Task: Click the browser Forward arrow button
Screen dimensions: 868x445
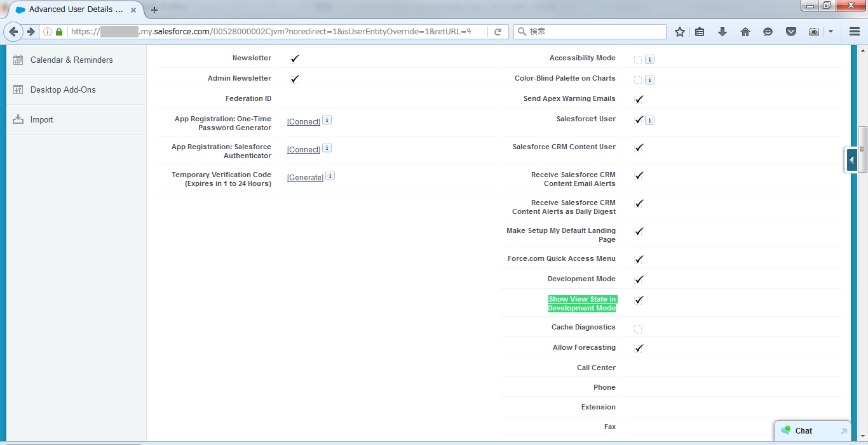Action: point(31,32)
